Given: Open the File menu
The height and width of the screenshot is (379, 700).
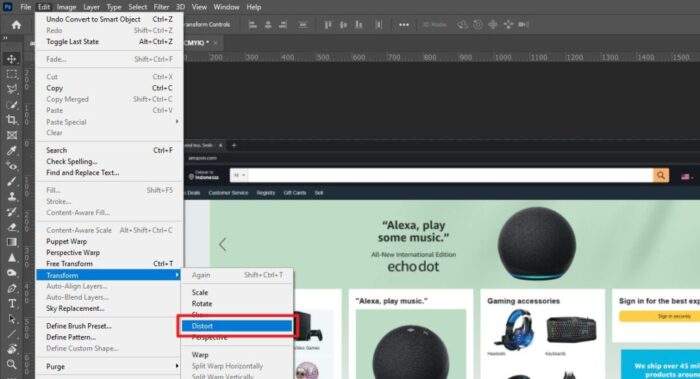Looking at the screenshot, I should (25, 7).
